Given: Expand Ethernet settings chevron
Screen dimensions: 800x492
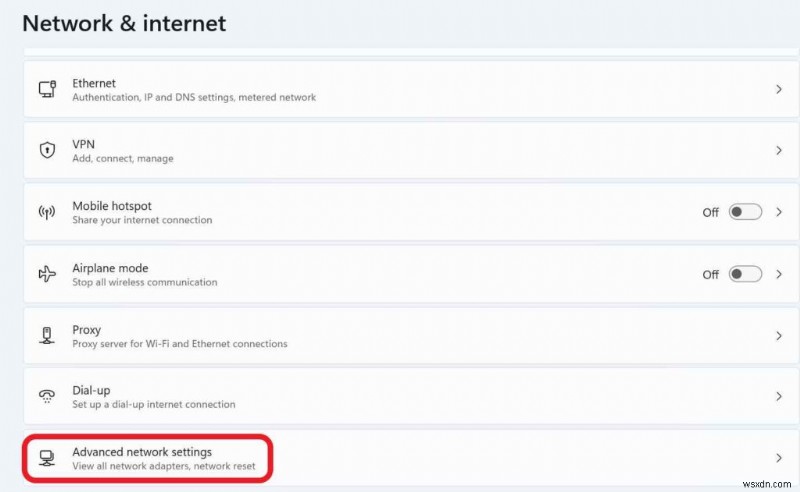Looking at the screenshot, I should [x=779, y=89].
